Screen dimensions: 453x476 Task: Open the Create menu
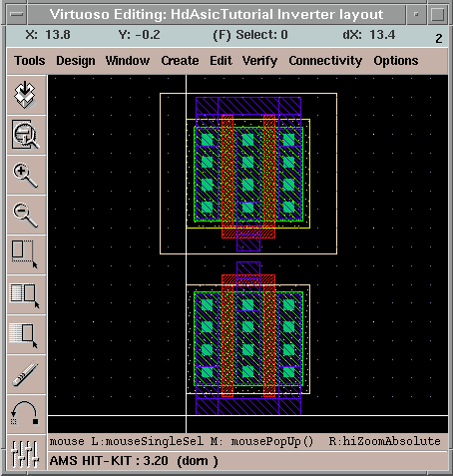pos(180,61)
